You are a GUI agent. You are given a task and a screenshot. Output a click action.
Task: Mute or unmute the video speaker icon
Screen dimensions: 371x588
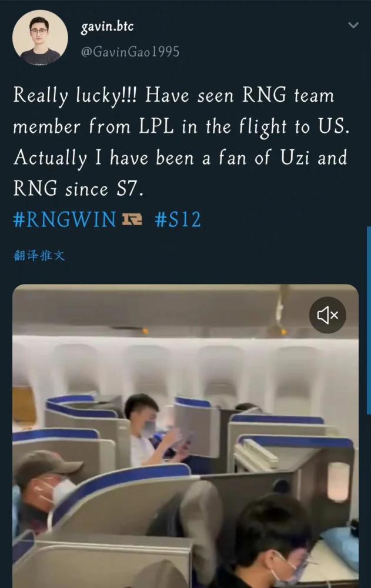(327, 315)
